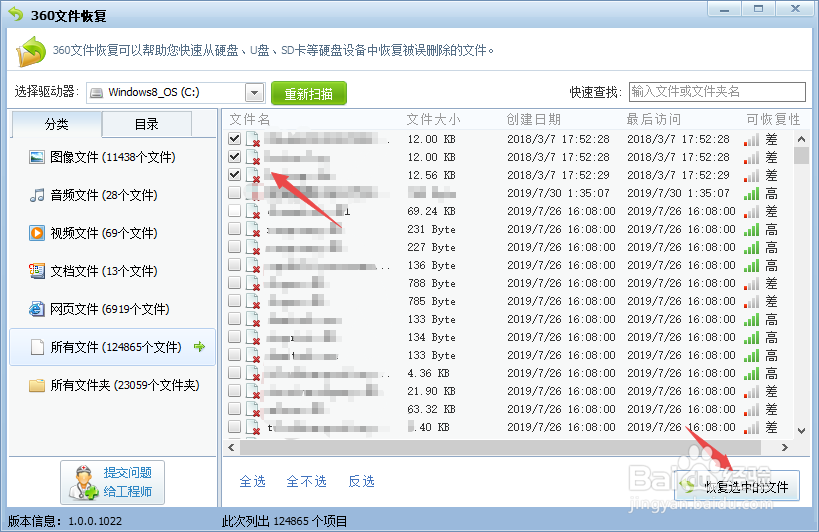The height and width of the screenshot is (532, 819).
Task: Click the title bar back arrow icon
Action: 16,15
